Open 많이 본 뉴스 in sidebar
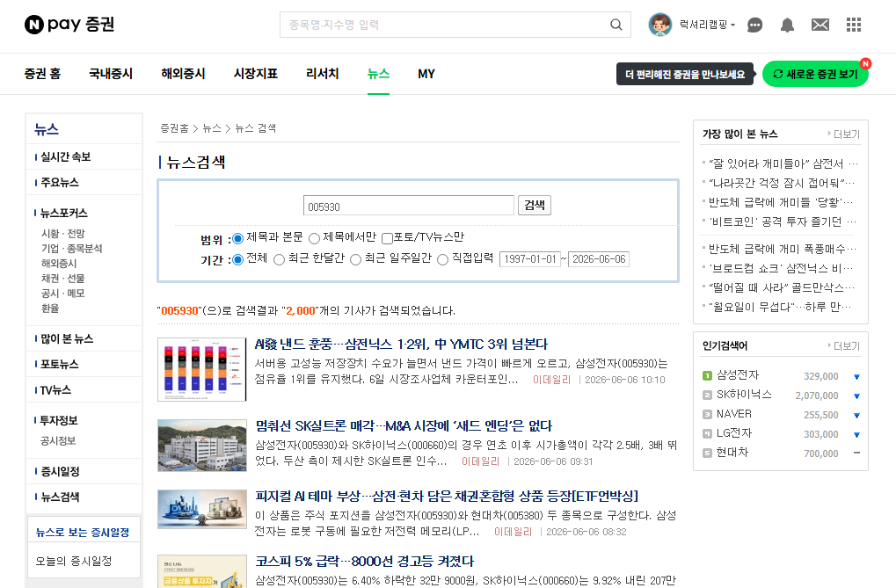 [67, 339]
